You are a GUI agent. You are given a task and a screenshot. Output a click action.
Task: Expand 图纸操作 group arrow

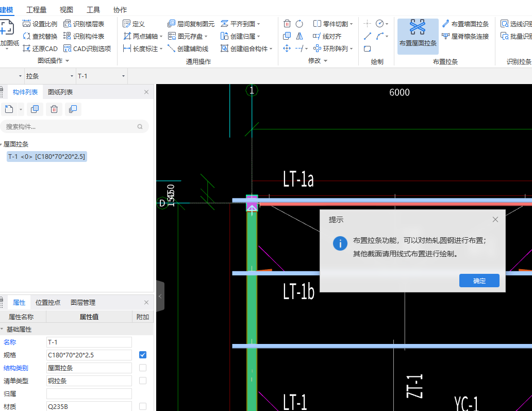click(x=67, y=61)
